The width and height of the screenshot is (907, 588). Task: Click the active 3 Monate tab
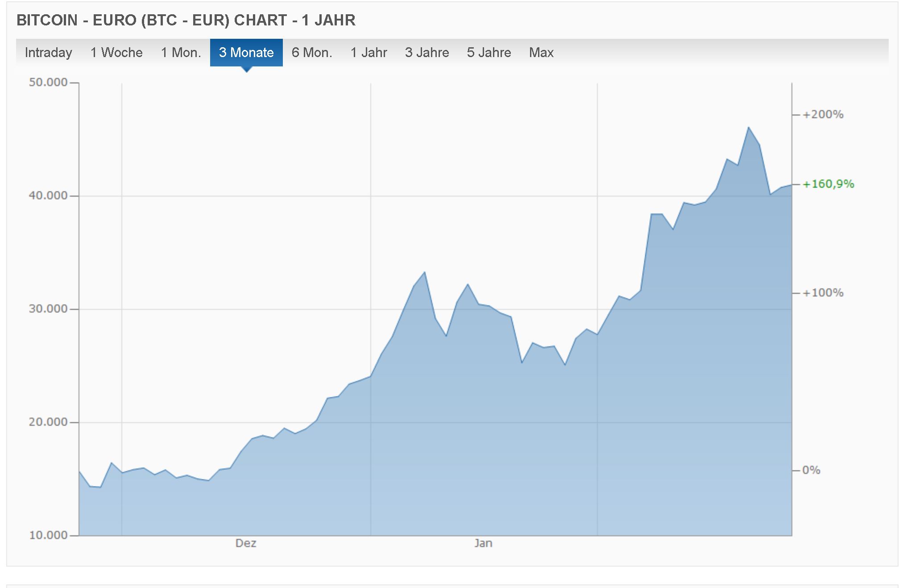click(x=246, y=53)
